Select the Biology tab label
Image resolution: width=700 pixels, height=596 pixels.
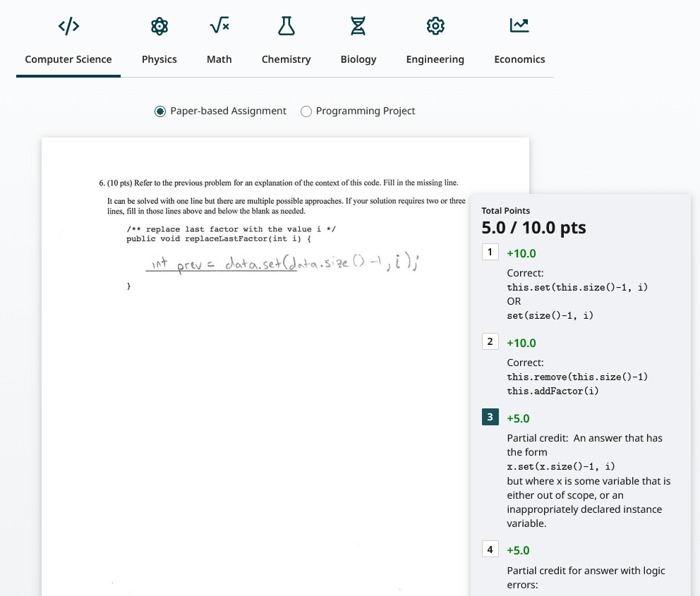pos(358,59)
